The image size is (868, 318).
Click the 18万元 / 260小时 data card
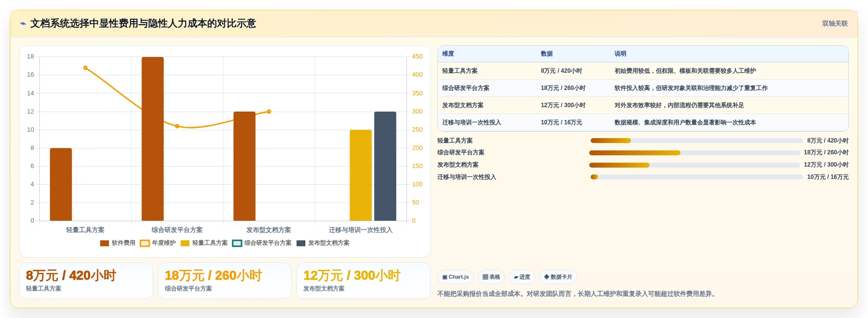tap(225, 281)
